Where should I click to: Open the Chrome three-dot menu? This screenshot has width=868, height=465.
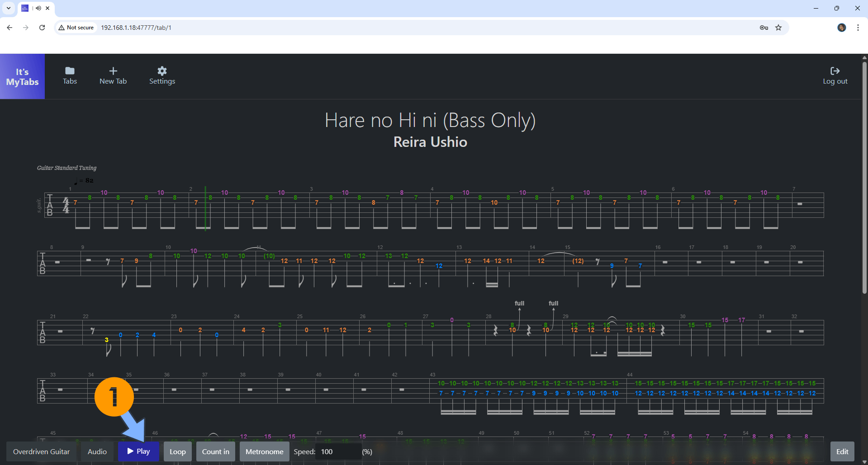858,28
